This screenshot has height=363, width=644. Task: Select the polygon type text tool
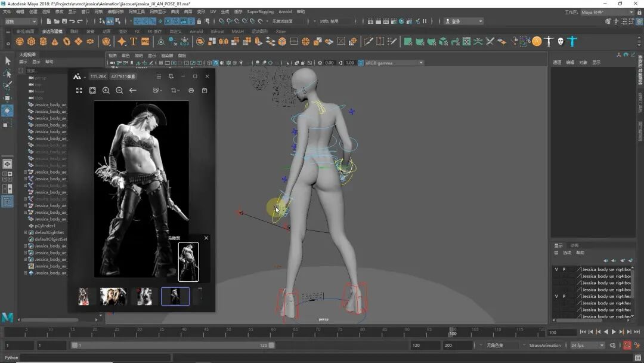pyautogui.click(x=134, y=42)
